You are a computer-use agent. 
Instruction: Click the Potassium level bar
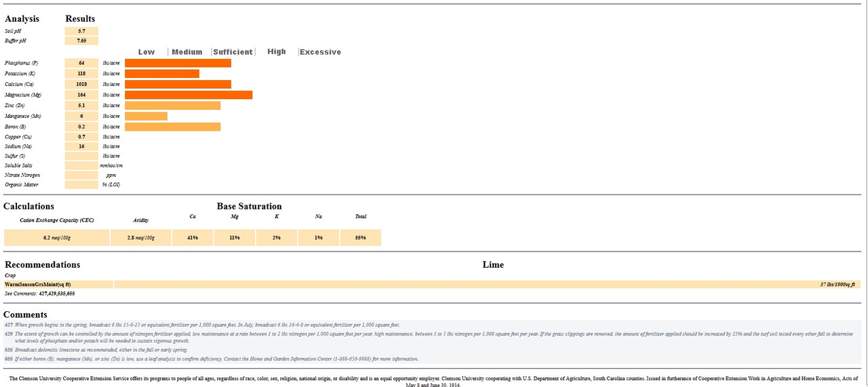click(x=162, y=73)
